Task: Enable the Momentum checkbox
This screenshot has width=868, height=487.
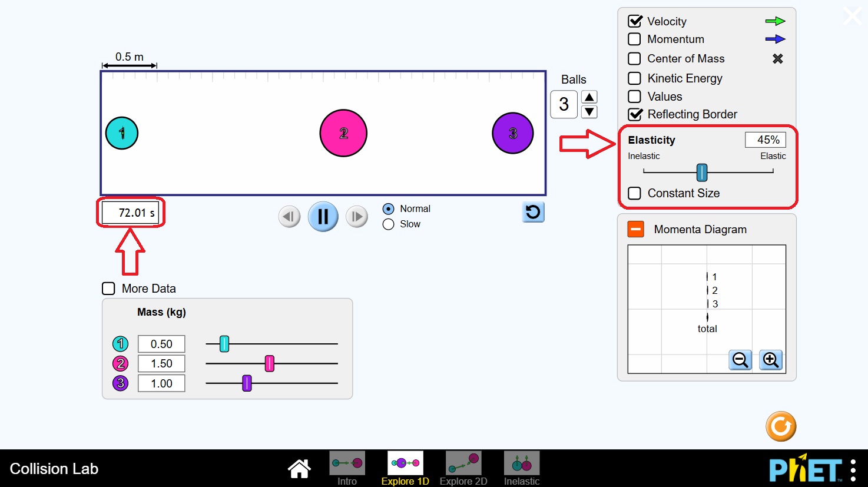Action: (635, 39)
